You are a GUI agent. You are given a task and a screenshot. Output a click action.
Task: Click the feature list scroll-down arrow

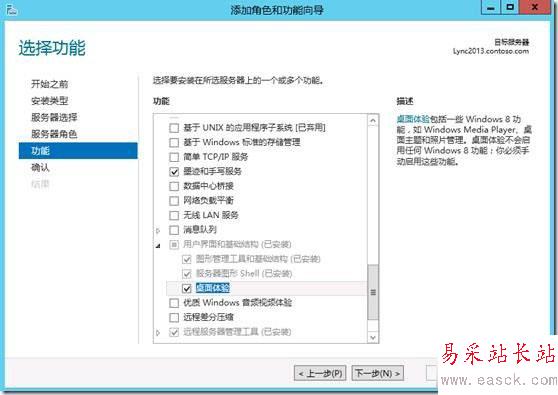coord(373,337)
